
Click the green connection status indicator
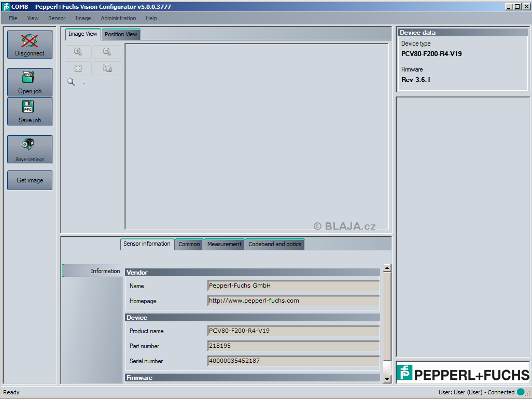tap(521, 392)
